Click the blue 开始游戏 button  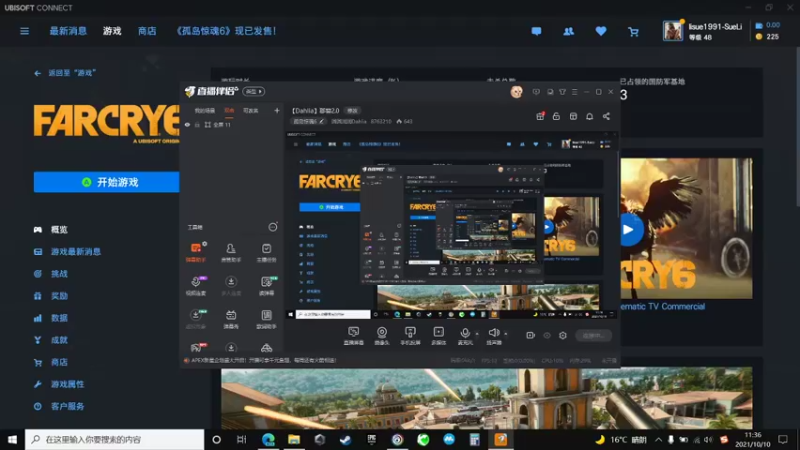pyautogui.click(x=107, y=182)
